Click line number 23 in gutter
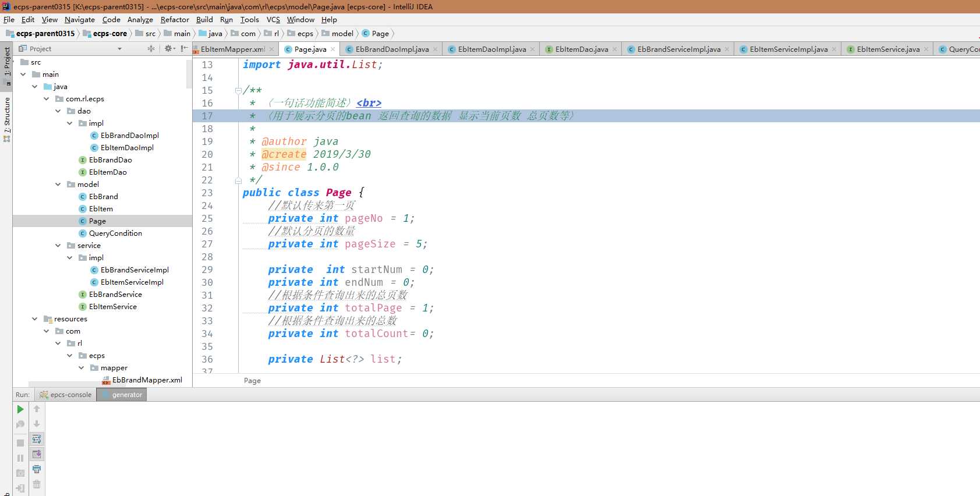The width and height of the screenshot is (980, 496). click(x=207, y=193)
